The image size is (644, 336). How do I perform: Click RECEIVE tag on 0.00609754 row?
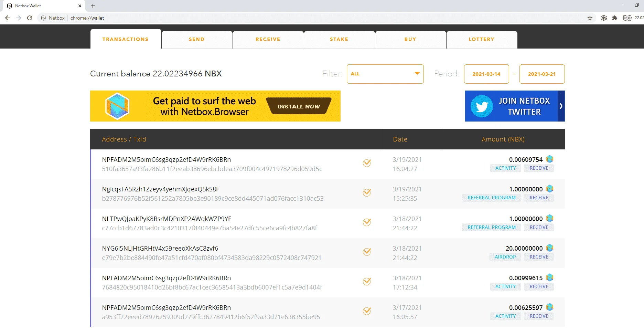point(539,168)
